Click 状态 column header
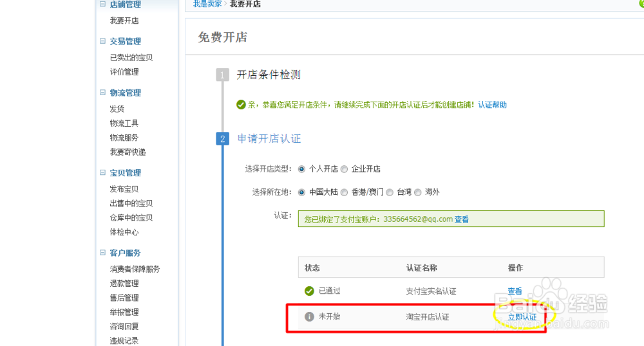Viewport: 644px width, 346px height. [x=312, y=268]
